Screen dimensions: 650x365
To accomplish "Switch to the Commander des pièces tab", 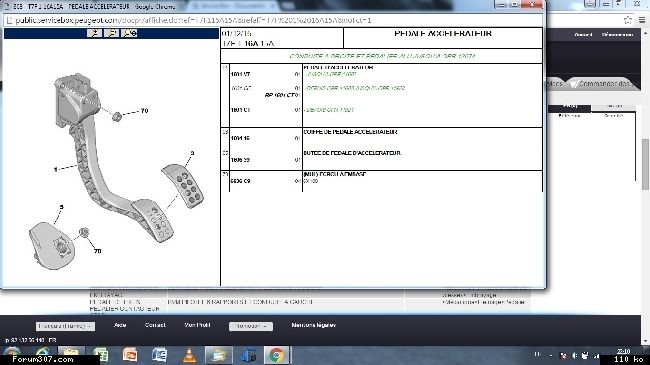I will click(x=601, y=84).
